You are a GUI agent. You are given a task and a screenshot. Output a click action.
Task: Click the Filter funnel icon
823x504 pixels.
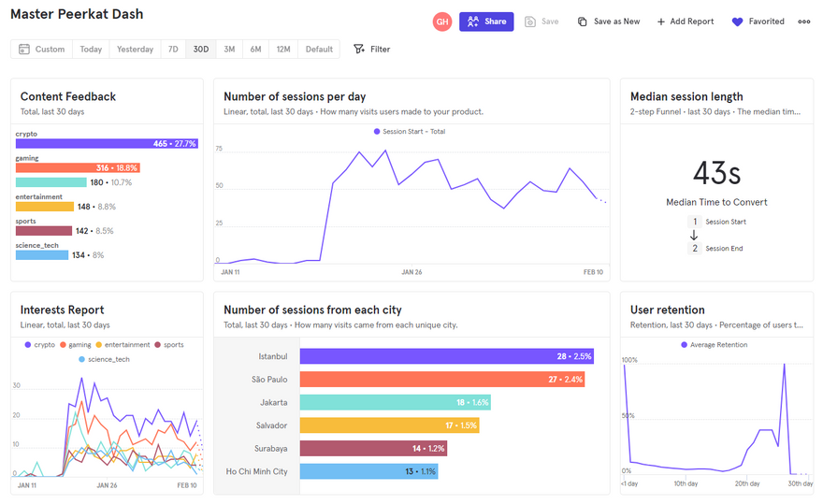[x=359, y=50]
